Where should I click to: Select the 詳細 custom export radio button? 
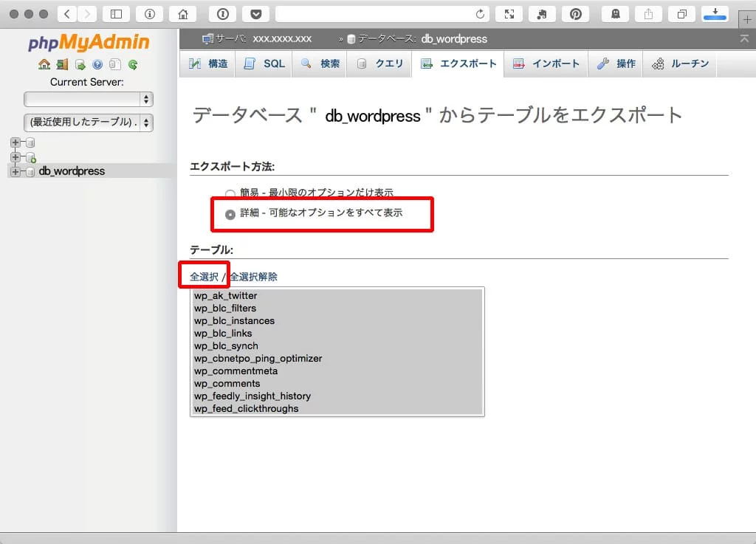tap(230, 214)
